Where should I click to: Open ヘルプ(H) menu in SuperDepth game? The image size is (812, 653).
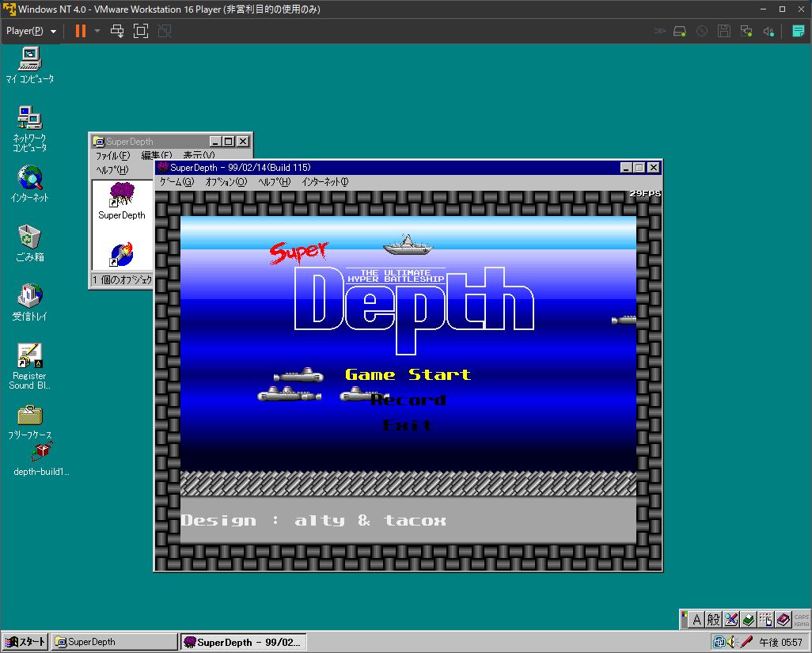pyautogui.click(x=275, y=182)
